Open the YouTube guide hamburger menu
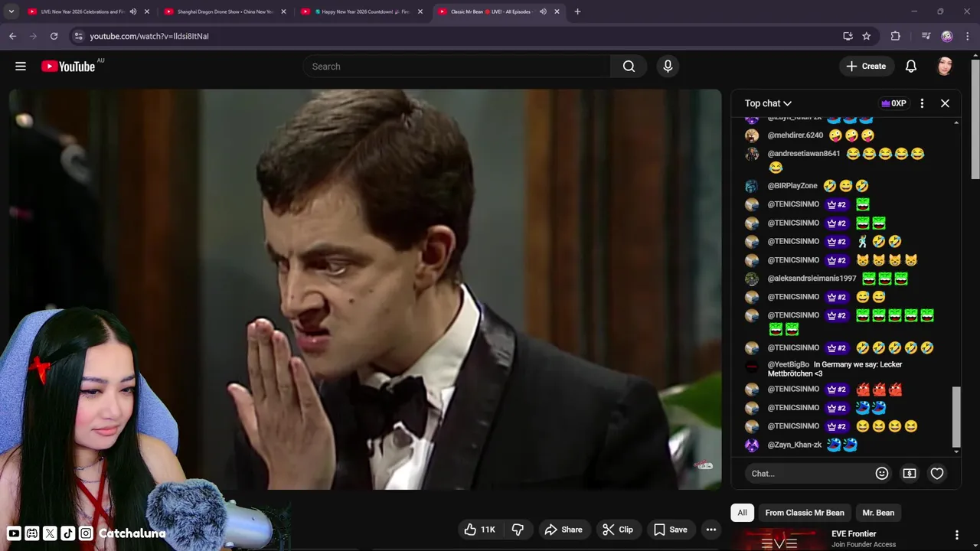The width and height of the screenshot is (980, 551). [x=21, y=67]
